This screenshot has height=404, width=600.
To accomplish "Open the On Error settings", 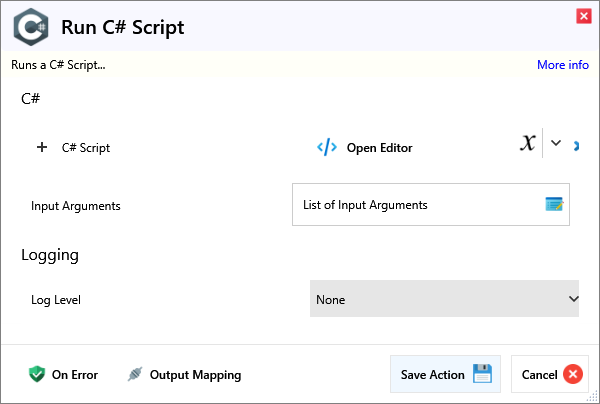I will click(74, 375).
